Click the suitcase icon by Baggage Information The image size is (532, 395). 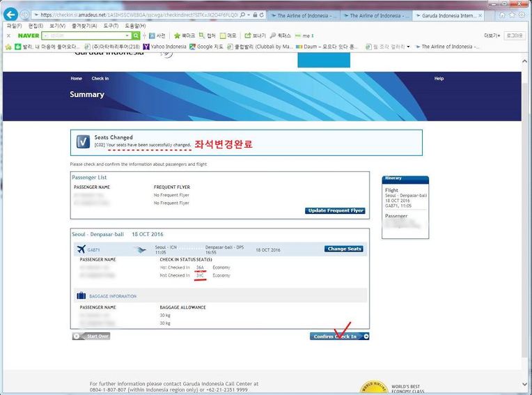click(81, 295)
